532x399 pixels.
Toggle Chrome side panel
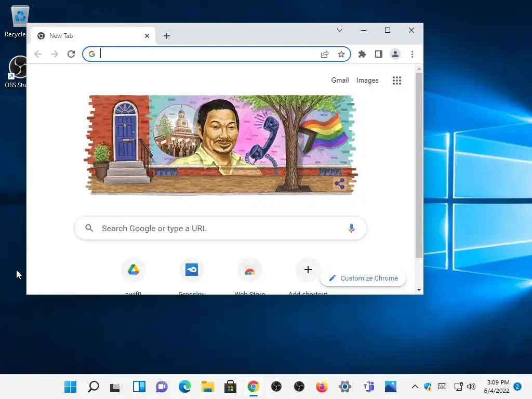pyautogui.click(x=379, y=54)
